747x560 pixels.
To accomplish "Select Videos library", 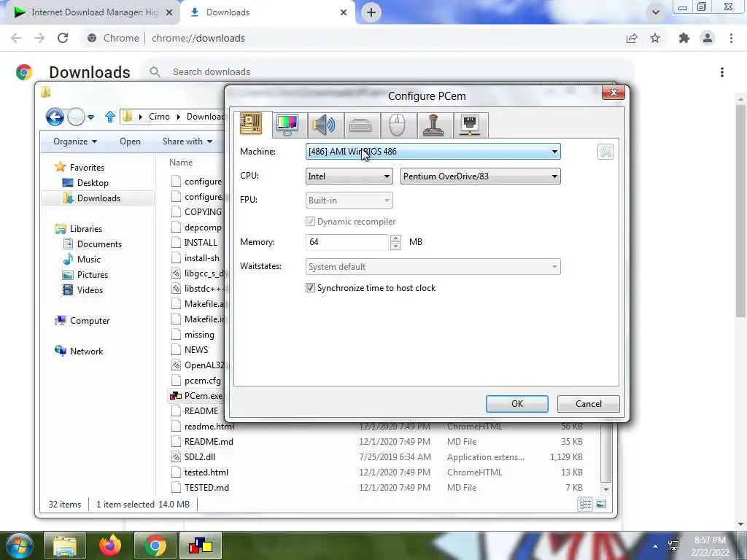I will click(90, 290).
